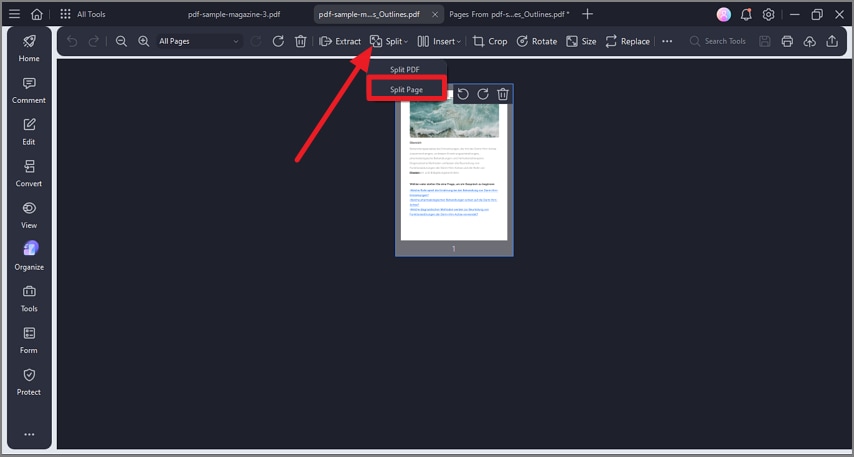Image resolution: width=854 pixels, height=457 pixels.
Task: Show more sidebar items
Action: [29, 435]
